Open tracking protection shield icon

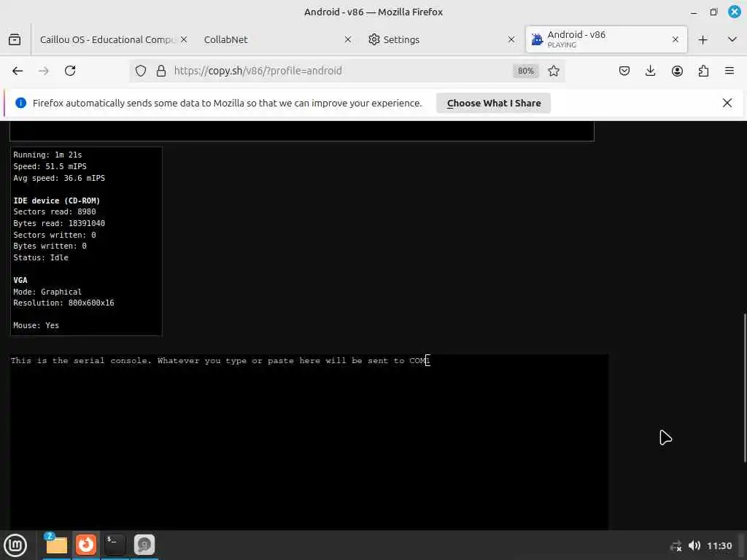141,71
